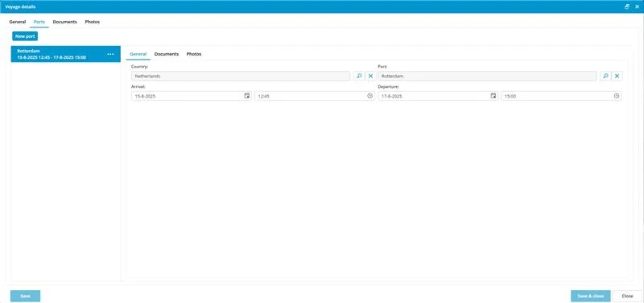Open the top-level Photos tab

pos(92,22)
